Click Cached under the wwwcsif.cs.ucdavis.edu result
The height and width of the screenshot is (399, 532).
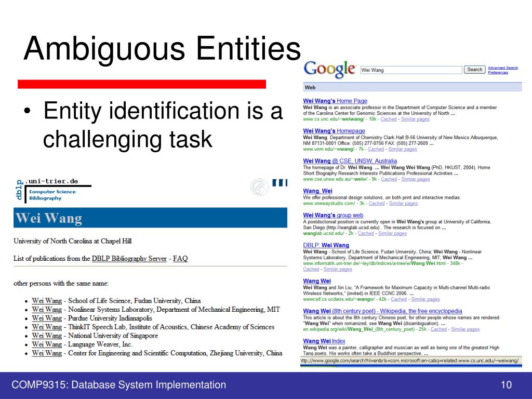click(398, 299)
